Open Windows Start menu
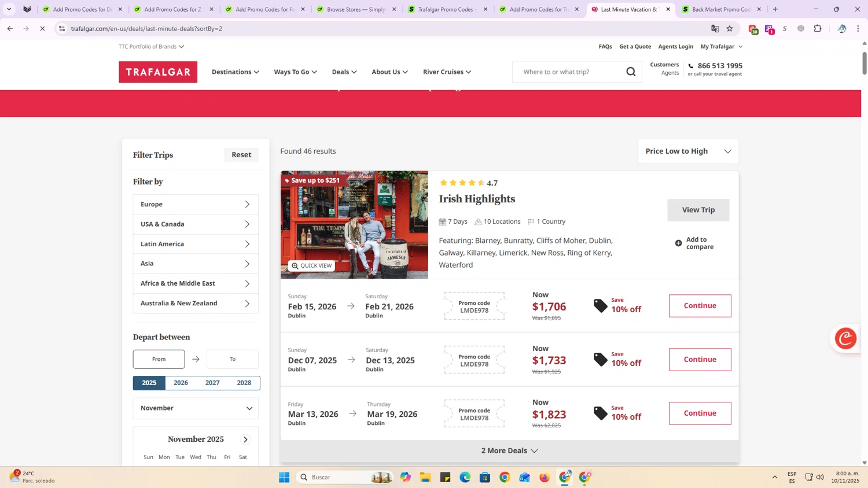Viewport: 868px width, 488px height. point(284,477)
